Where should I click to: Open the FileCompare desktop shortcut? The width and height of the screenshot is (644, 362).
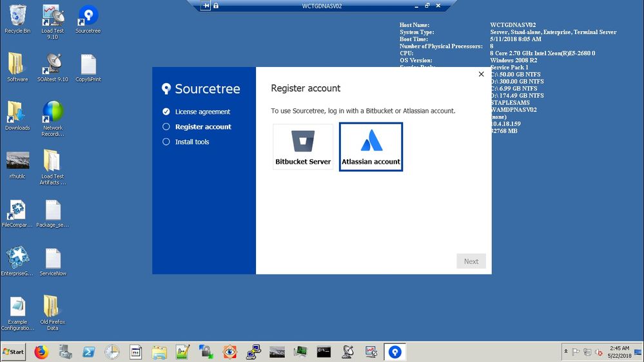click(17, 213)
